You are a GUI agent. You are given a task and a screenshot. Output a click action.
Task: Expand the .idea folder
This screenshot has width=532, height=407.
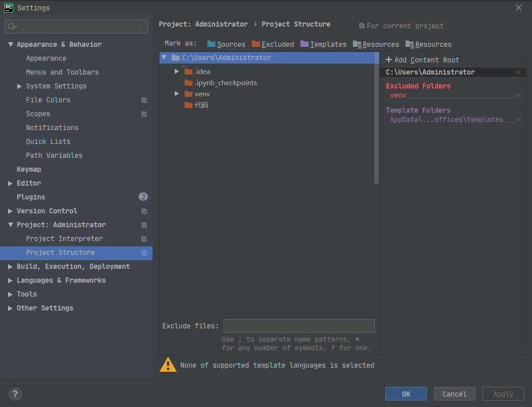point(177,71)
